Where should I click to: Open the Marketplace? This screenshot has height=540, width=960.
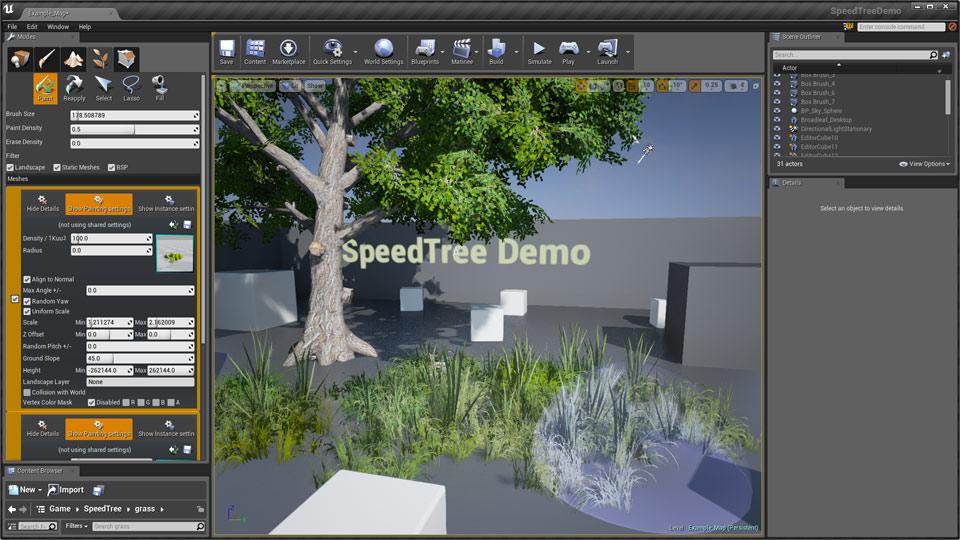coord(288,51)
